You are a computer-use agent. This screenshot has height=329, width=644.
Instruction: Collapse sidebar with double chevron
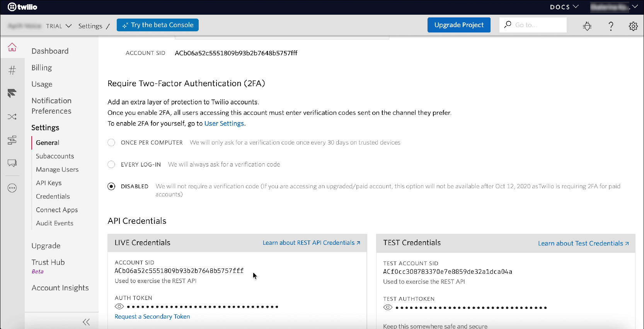(x=86, y=322)
